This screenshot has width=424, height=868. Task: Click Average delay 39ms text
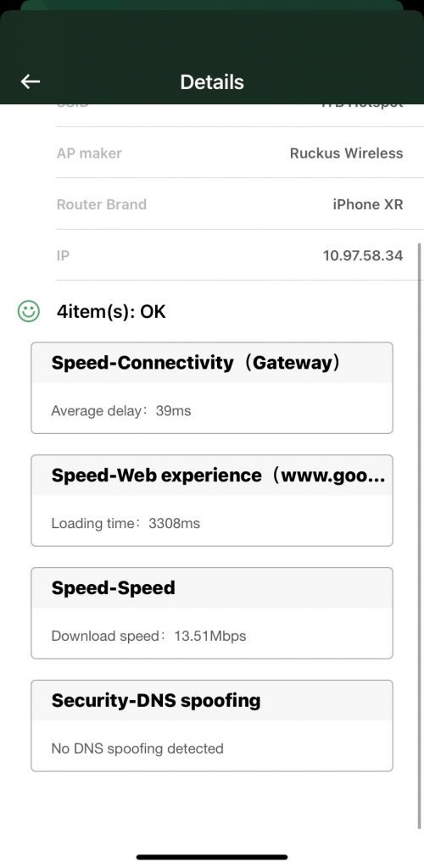pyautogui.click(x=121, y=411)
